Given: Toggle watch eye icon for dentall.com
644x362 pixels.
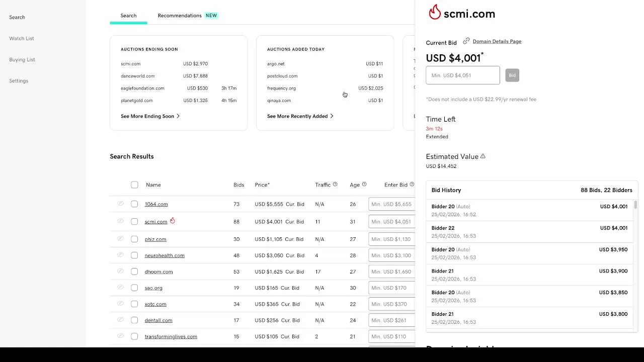Looking at the screenshot, I should [120, 320].
